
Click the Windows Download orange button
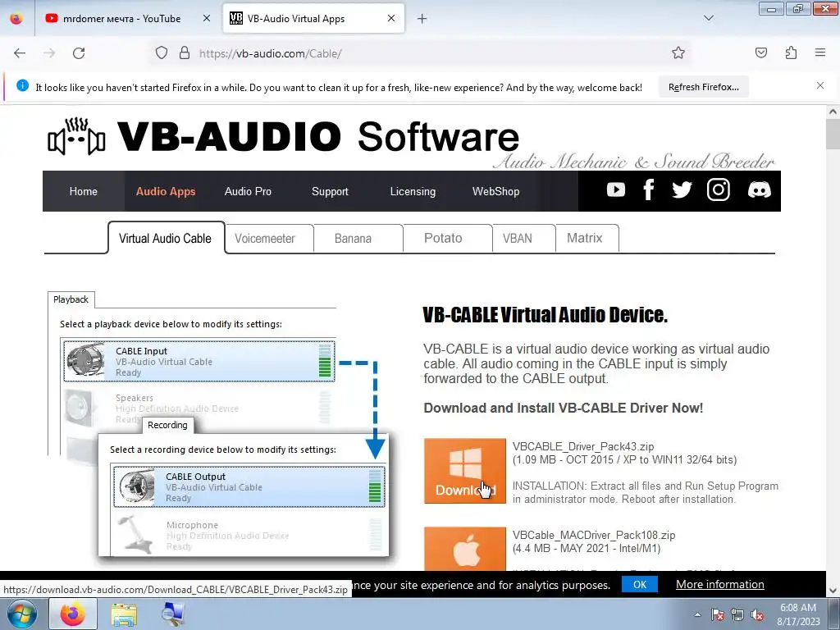tap(465, 471)
